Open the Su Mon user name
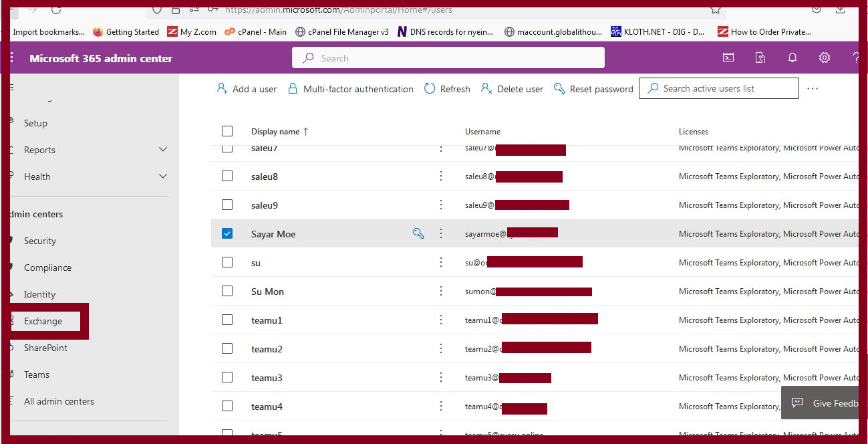The height and width of the screenshot is (444, 868). point(267,292)
